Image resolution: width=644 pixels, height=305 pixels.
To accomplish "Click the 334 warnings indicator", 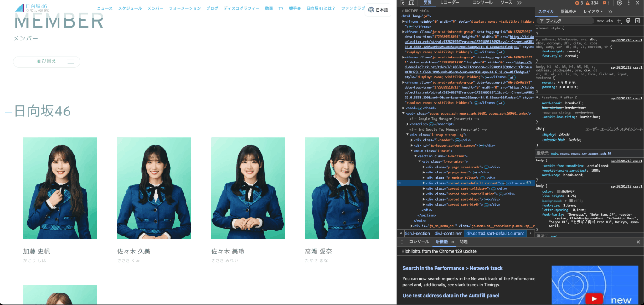I will click(x=592, y=3).
